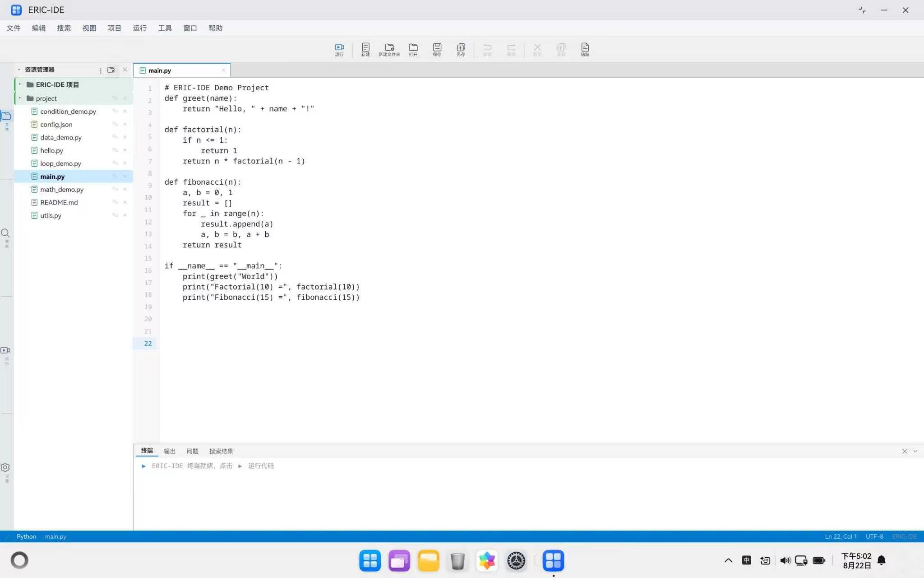Open a file using the 打开 icon
Viewport: 924px width, 578px height.
(x=413, y=49)
